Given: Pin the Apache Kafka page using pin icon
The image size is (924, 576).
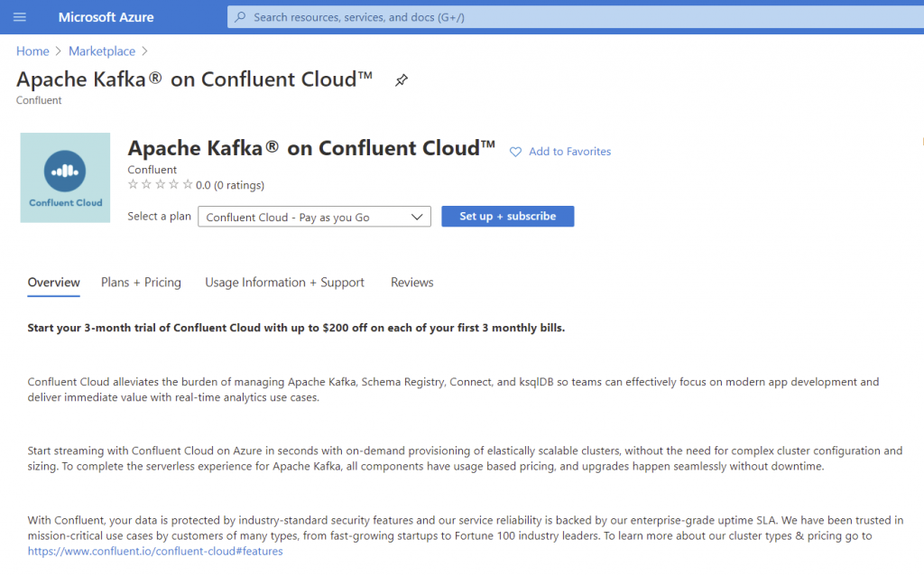Looking at the screenshot, I should (402, 80).
